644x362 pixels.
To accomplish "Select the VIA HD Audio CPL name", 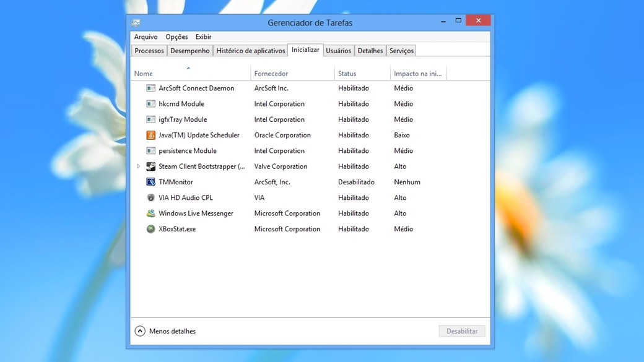I will coord(186,197).
